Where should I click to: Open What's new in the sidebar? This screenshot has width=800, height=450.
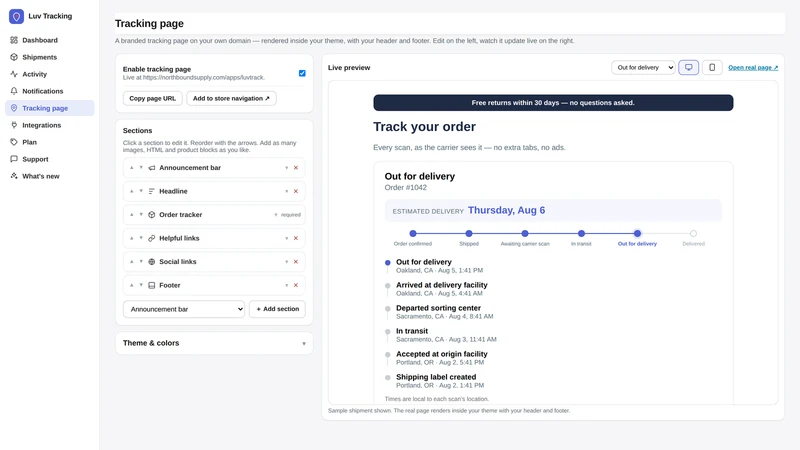tap(49, 176)
